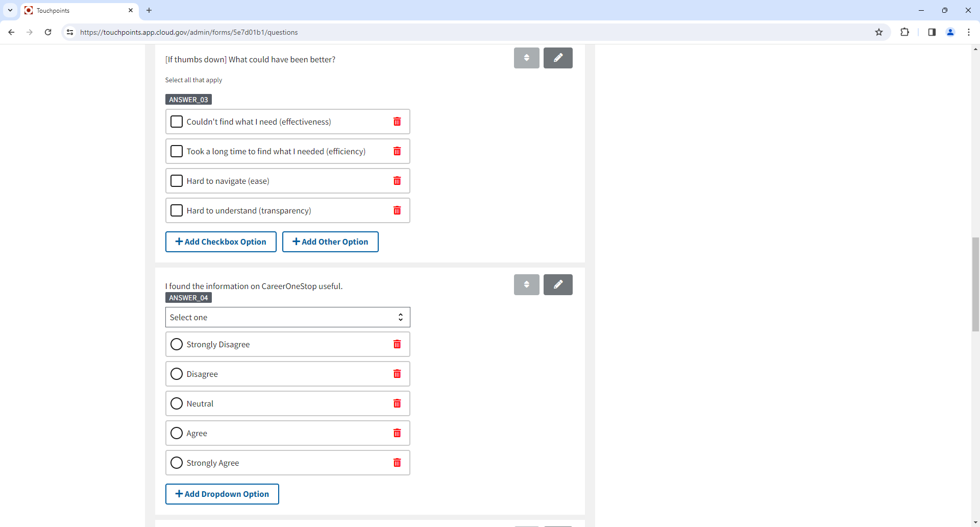Click 'Add Dropdown Option' button
980x527 pixels.
[222, 494]
